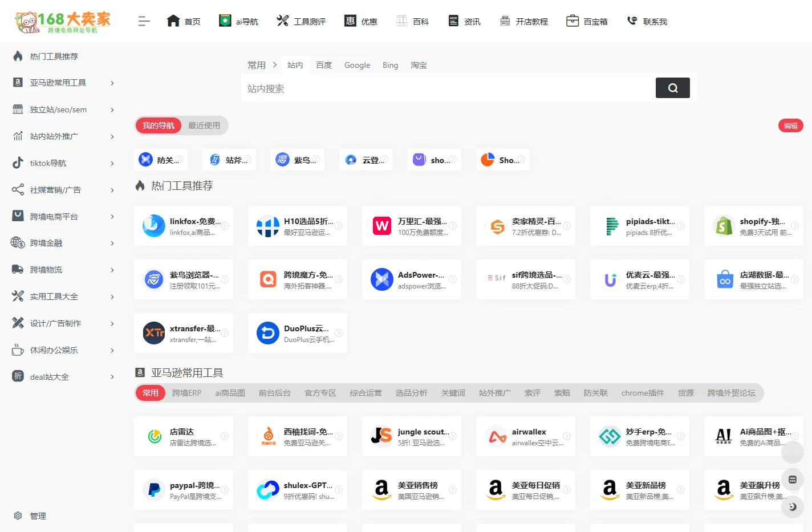Click the 美亚飙升榜 Amazon icon
The height and width of the screenshot is (532, 812).
724,490
